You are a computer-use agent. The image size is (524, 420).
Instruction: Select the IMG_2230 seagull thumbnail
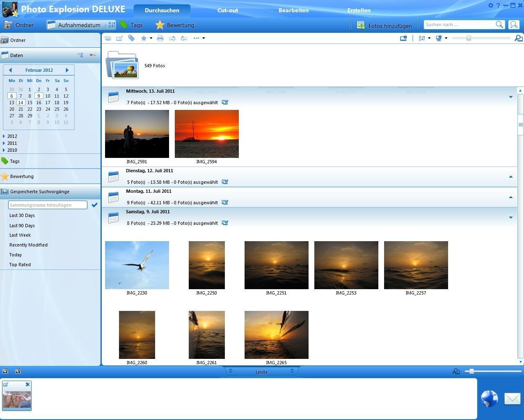[x=137, y=265]
